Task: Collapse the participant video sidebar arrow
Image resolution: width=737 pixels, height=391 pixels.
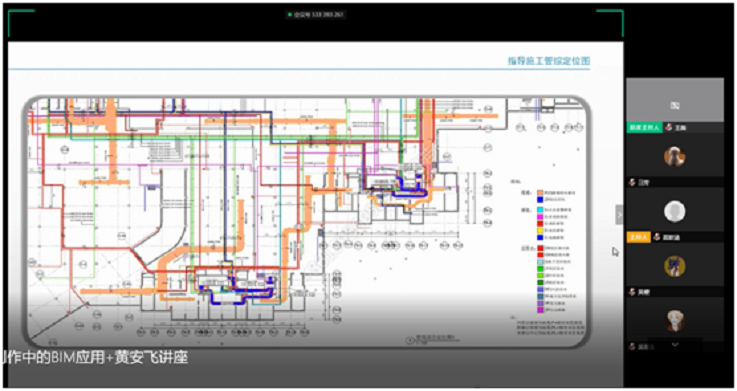Action: (x=619, y=215)
